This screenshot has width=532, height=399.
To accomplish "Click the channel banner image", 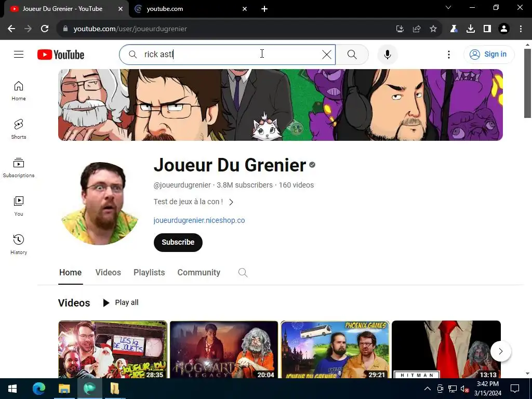I will (280, 105).
